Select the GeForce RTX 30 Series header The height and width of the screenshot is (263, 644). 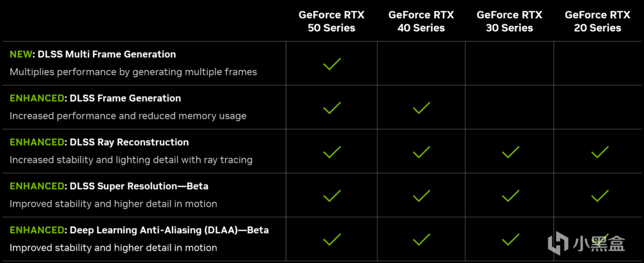[509, 22]
